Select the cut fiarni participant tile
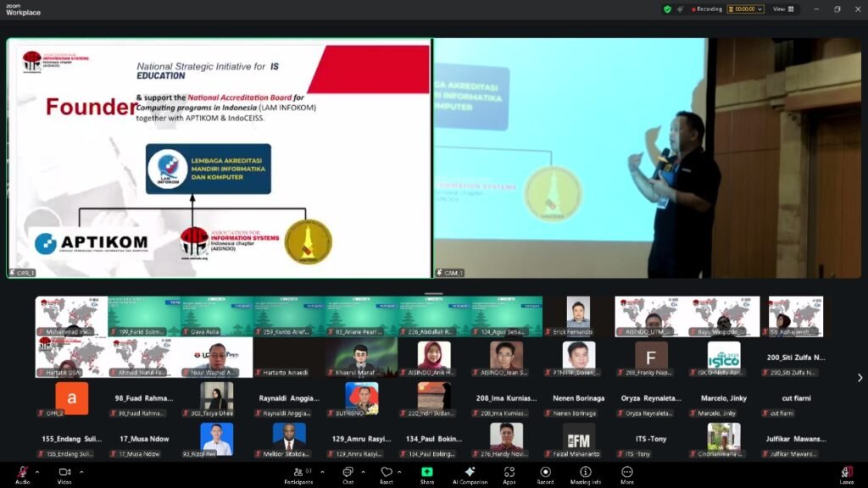 tap(796, 398)
